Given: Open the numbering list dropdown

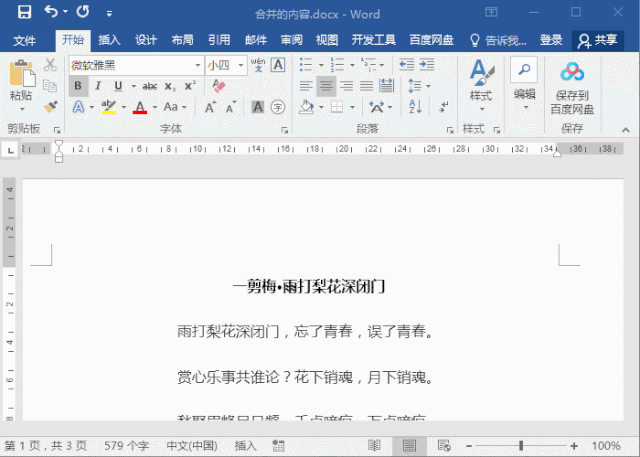Looking at the screenshot, I should pyautogui.click(x=352, y=65).
